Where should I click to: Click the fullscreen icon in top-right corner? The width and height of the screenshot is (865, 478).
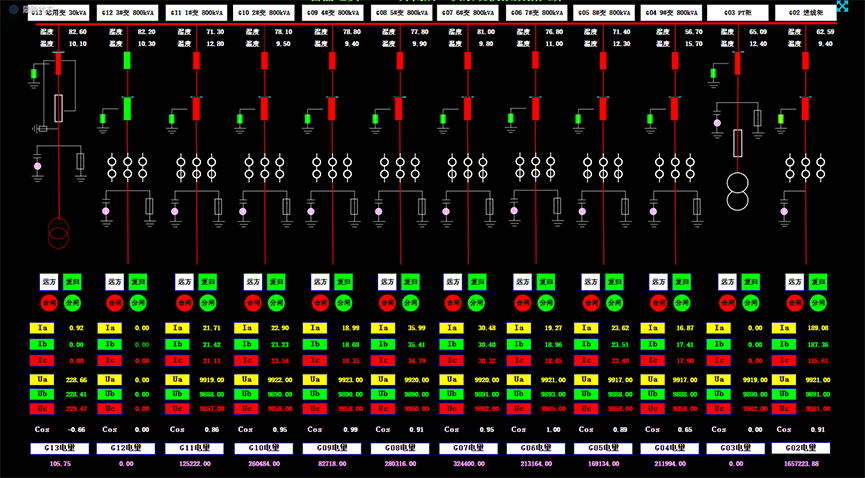click(x=842, y=9)
